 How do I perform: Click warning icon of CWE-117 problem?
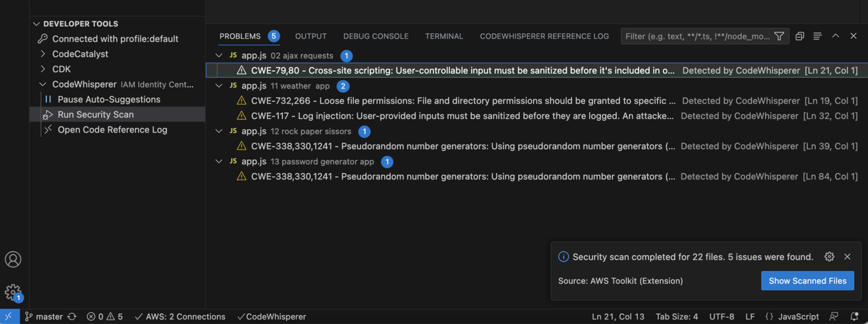(242, 116)
